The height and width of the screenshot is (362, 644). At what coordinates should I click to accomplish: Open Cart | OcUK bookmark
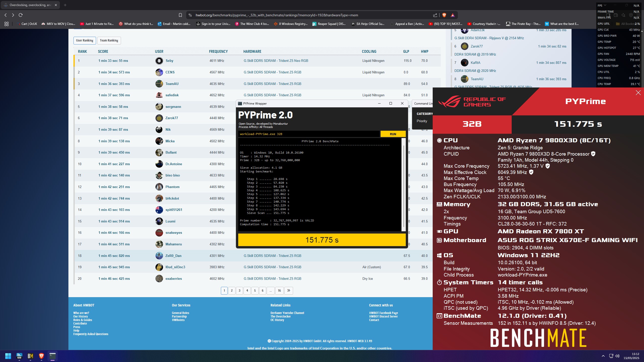pyautogui.click(x=27, y=24)
